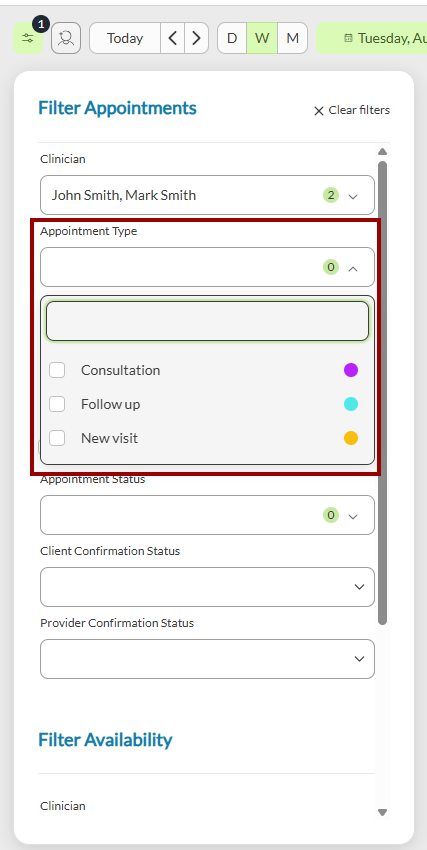Check the New visit checkbox
The height and width of the screenshot is (850, 427).
coord(57,438)
